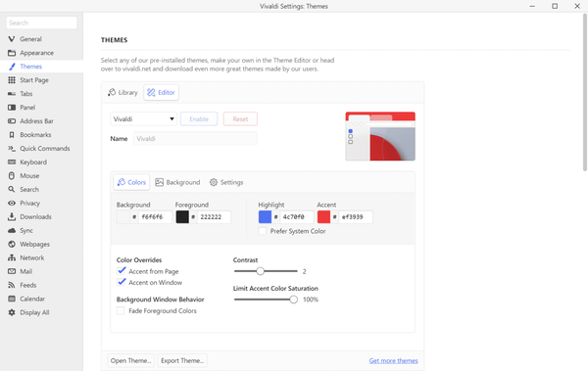Image resolution: width=588 pixels, height=371 pixels.
Task: Click the theme Name input field
Action: (x=195, y=139)
